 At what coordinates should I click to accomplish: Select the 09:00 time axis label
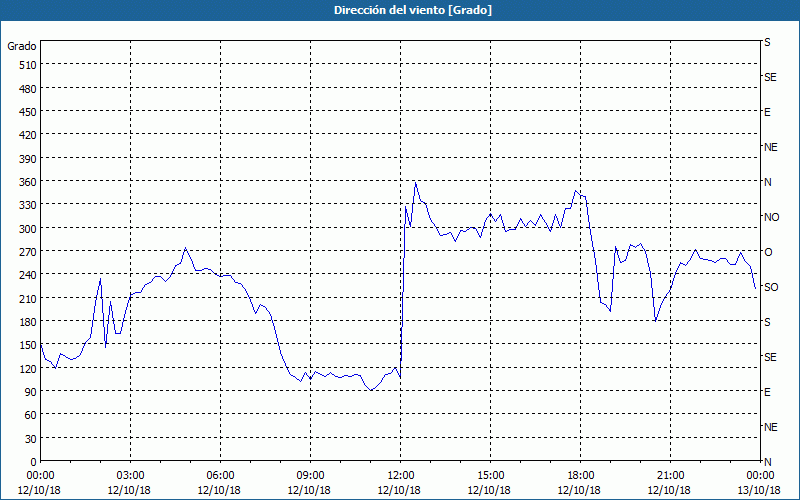point(310,476)
